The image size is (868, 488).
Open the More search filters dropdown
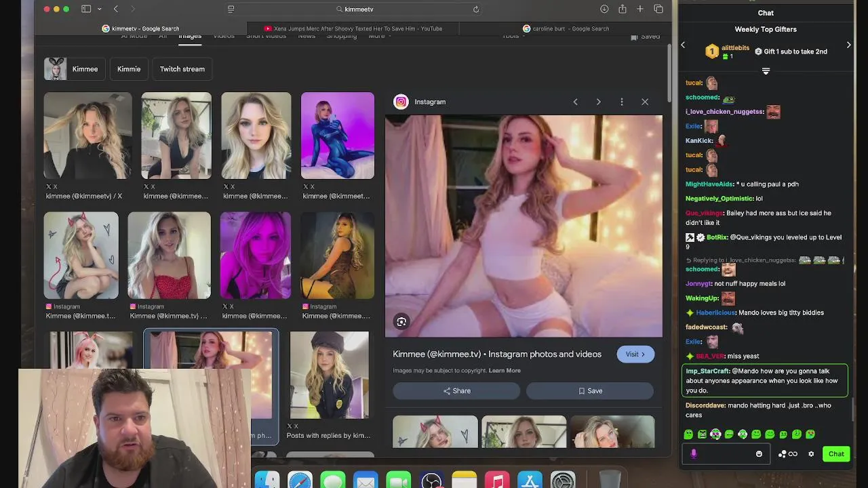380,36
